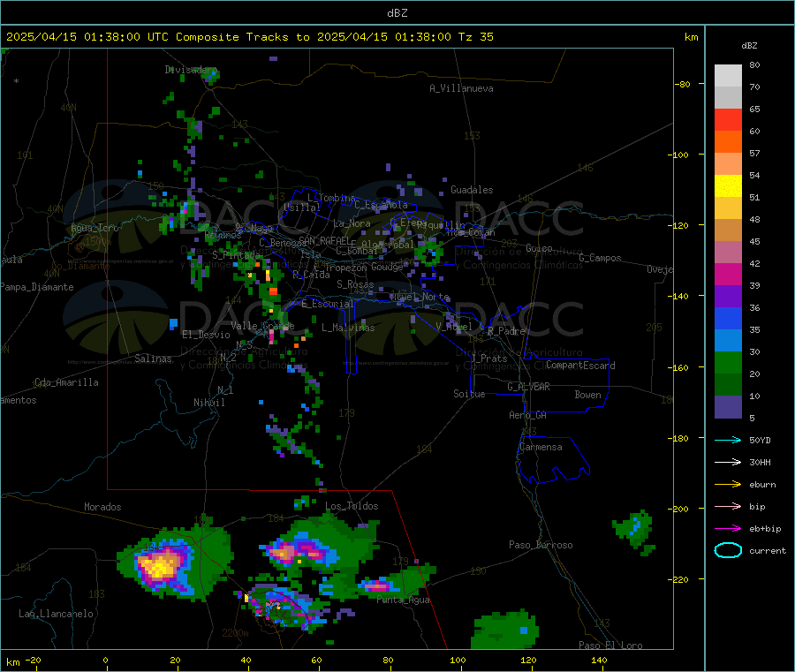The height and width of the screenshot is (672, 795).
Task: Click the R_Padre map label
Action: (x=506, y=331)
